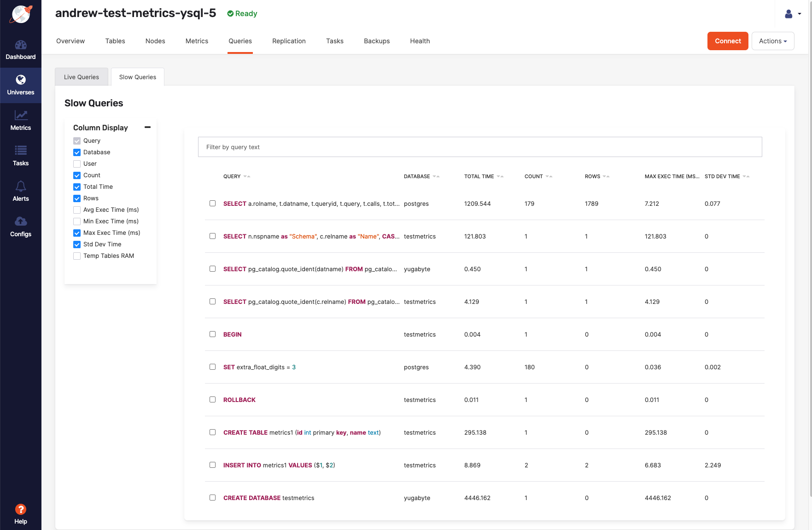Go to Universes via globe icon
Image resolution: width=812 pixels, height=530 pixels.
click(x=21, y=80)
